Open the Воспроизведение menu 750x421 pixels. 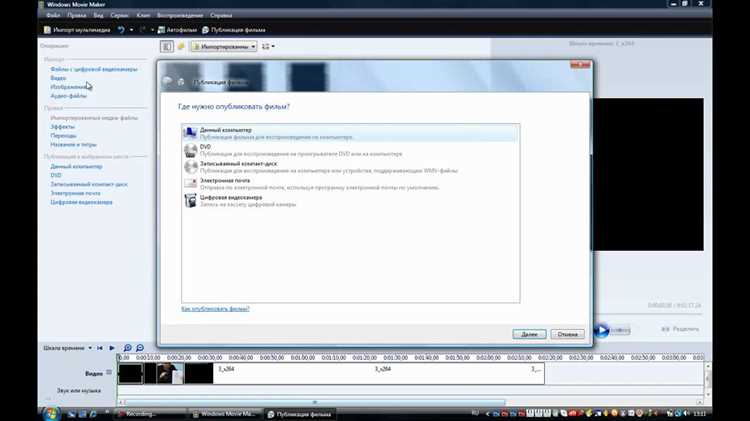[180, 15]
